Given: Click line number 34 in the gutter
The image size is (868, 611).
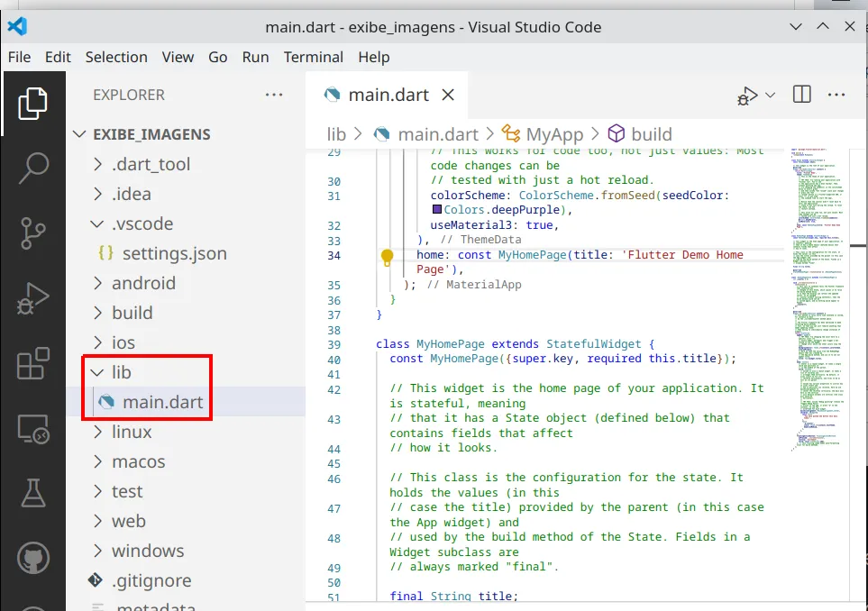Looking at the screenshot, I should (x=333, y=255).
